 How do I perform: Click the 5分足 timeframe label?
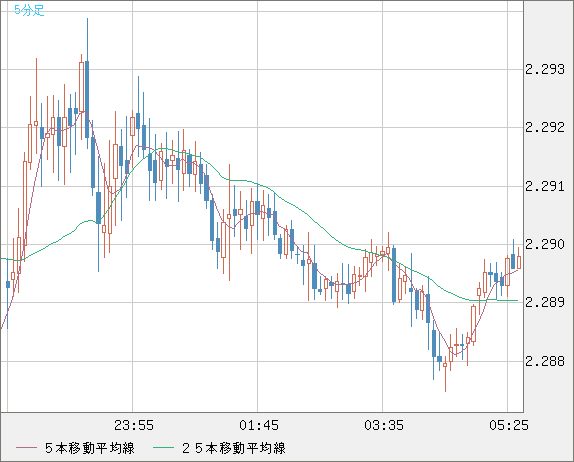(29, 10)
